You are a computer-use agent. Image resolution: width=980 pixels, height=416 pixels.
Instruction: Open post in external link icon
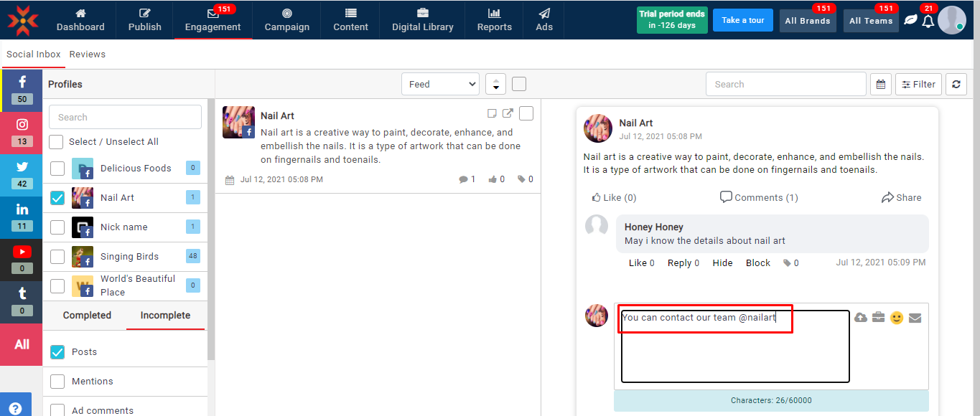point(508,113)
